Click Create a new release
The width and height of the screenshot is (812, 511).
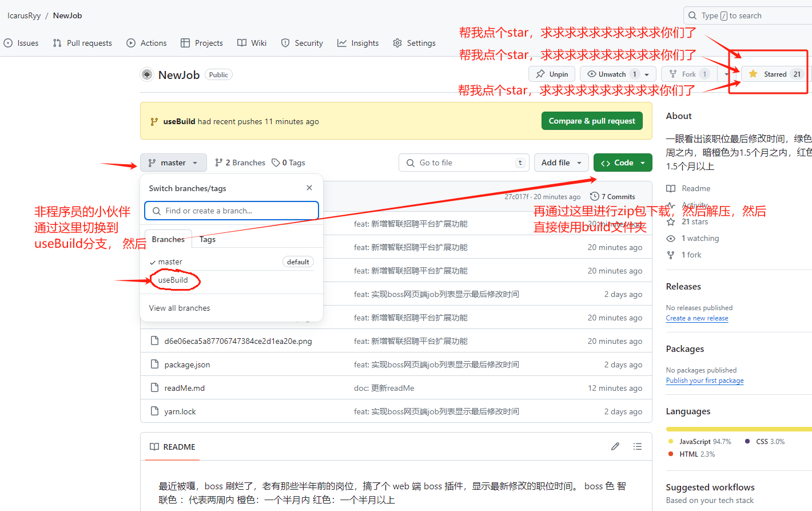[x=697, y=318]
